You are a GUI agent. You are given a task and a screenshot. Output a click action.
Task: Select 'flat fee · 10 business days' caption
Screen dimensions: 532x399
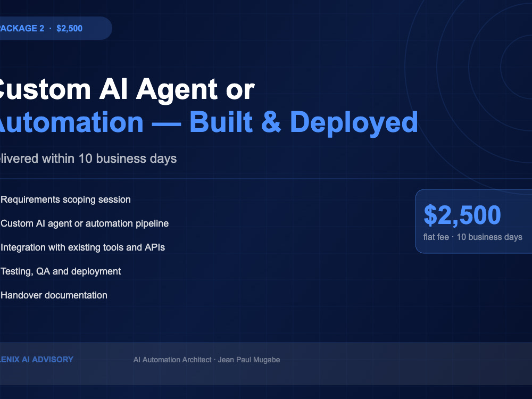point(472,237)
